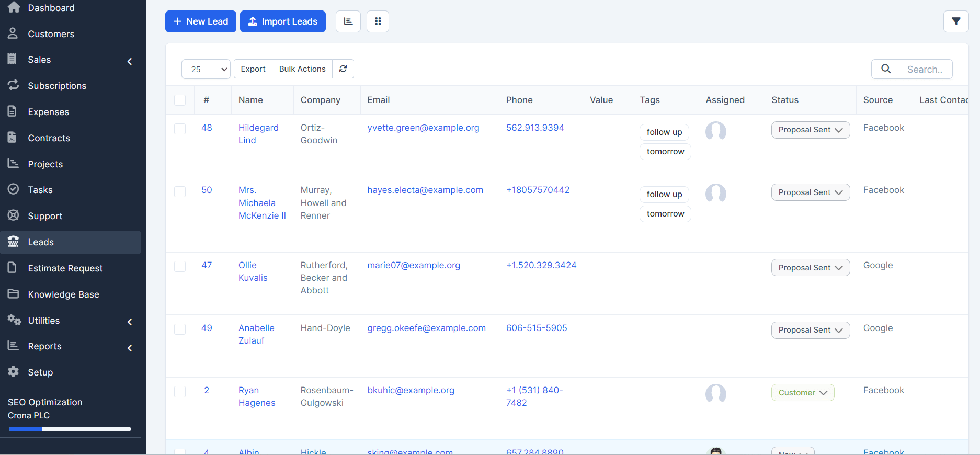Email yvette.green@example.org
Image resolution: width=980 pixels, height=455 pixels.
point(423,128)
